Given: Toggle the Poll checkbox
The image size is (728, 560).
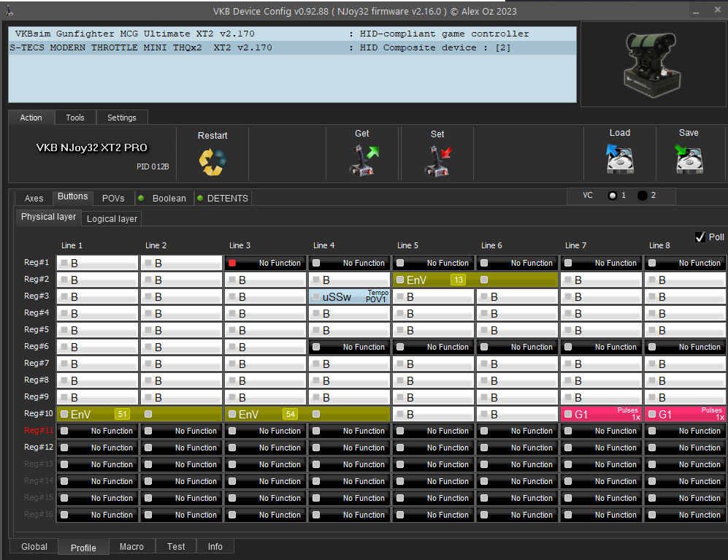Looking at the screenshot, I should pos(700,237).
